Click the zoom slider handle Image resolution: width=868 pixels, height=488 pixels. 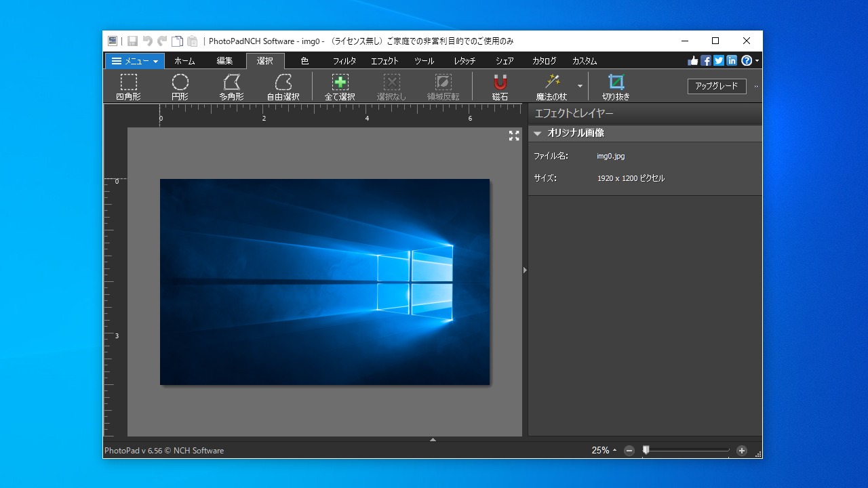(x=646, y=449)
